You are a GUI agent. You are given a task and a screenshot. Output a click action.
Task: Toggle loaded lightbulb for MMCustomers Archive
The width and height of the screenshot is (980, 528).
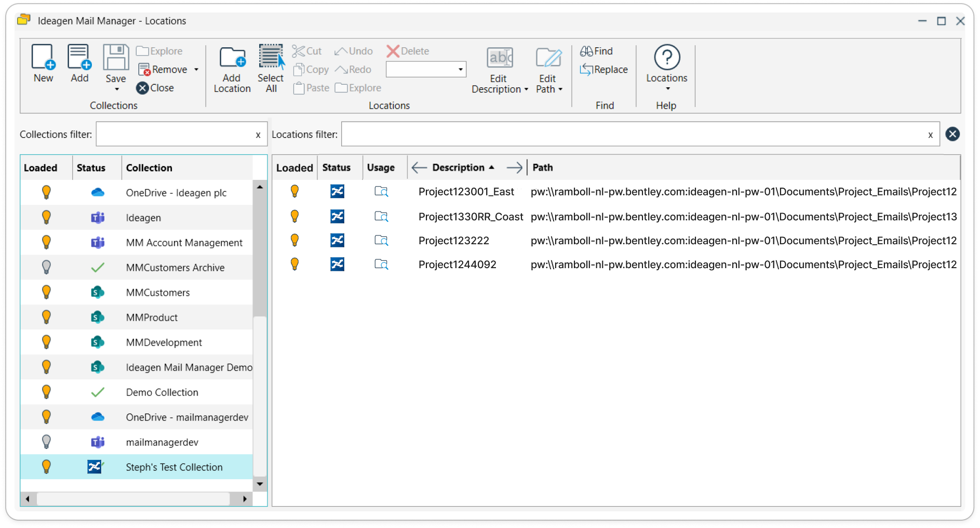click(x=46, y=267)
